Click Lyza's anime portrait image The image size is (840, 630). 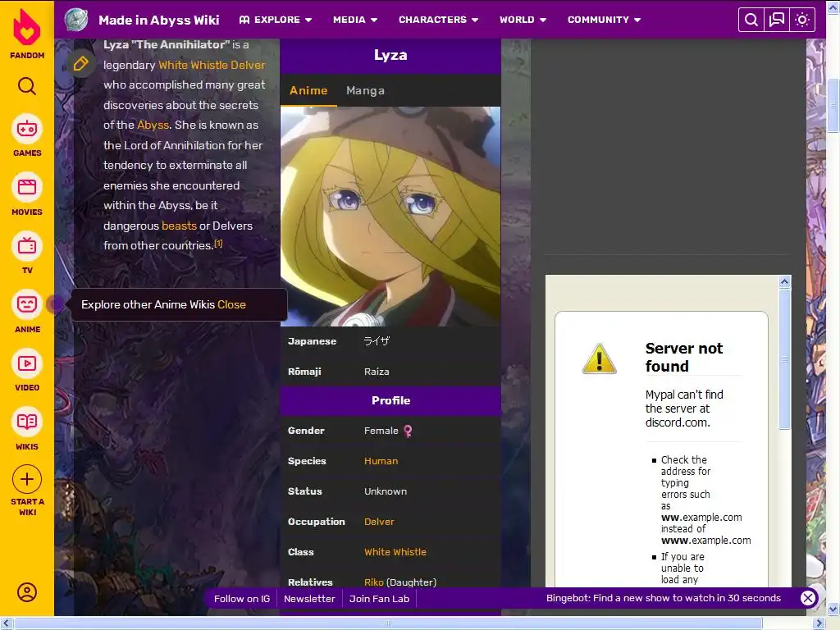(x=390, y=217)
